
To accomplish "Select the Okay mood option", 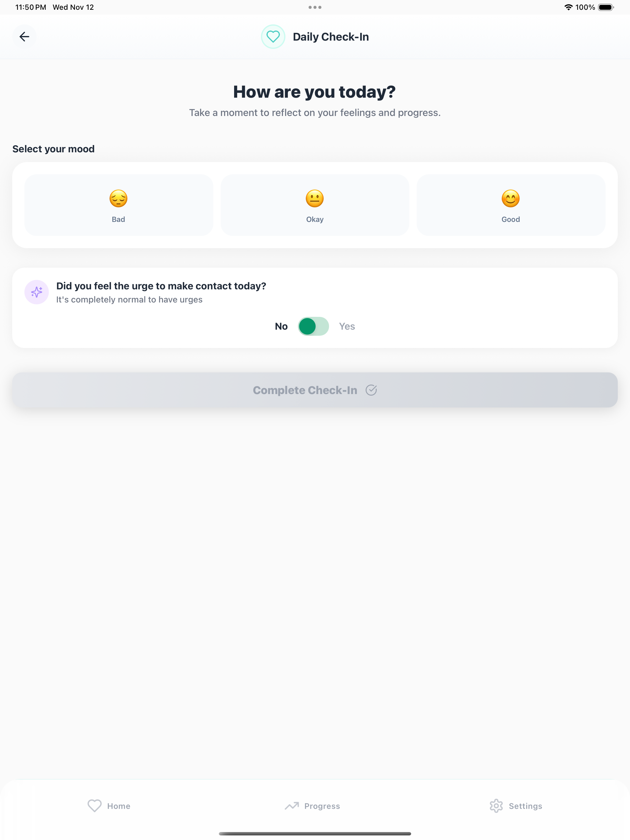I will 314,205.
